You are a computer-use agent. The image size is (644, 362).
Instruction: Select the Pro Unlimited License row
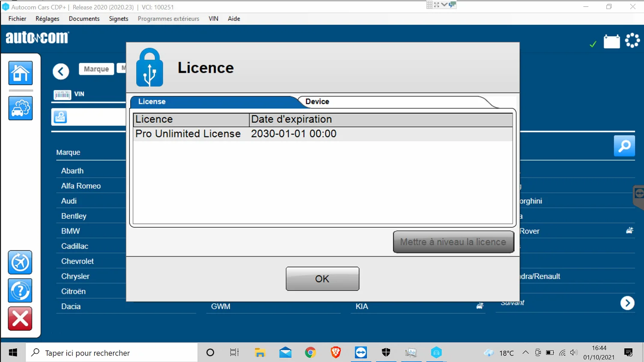click(323, 134)
